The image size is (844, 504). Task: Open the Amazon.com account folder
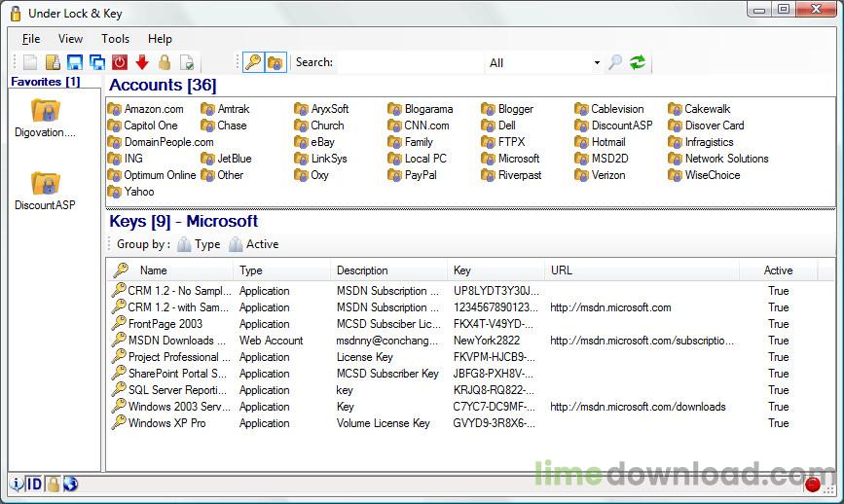146,109
